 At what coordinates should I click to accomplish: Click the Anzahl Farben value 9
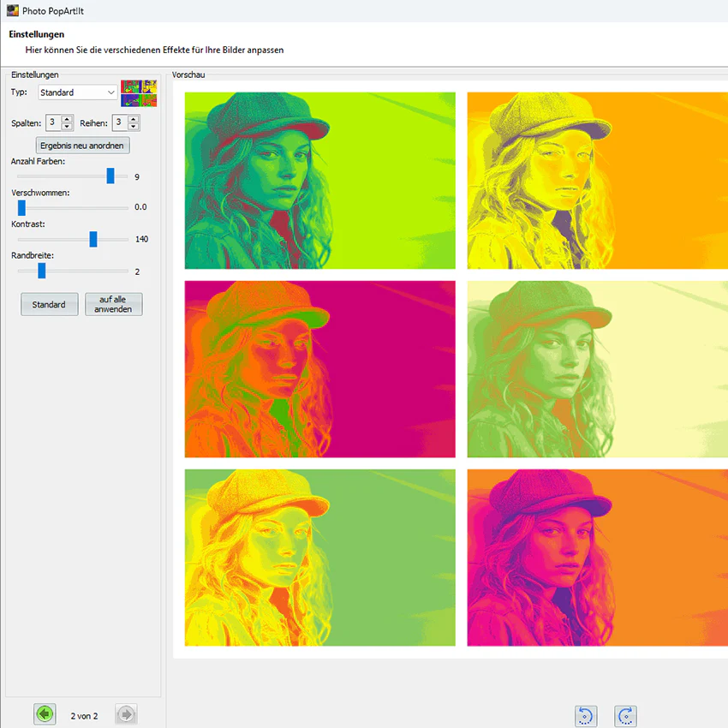(137, 177)
